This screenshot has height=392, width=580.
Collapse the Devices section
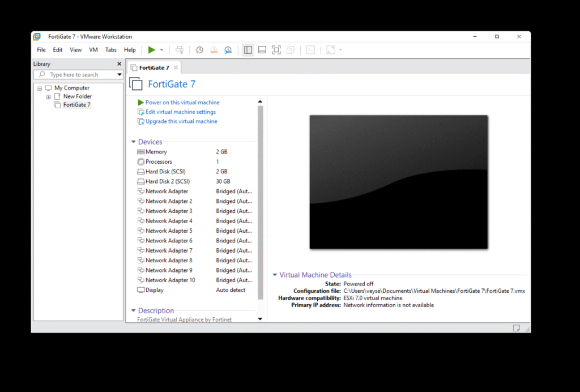[134, 142]
